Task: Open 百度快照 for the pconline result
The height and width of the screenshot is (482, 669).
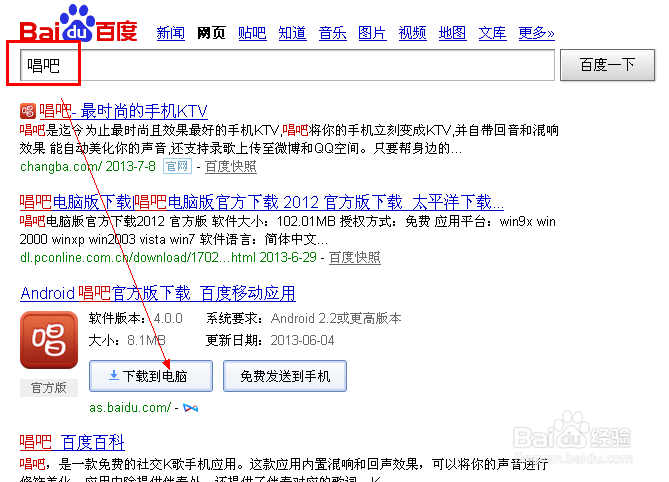Action: tap(355, 258)
